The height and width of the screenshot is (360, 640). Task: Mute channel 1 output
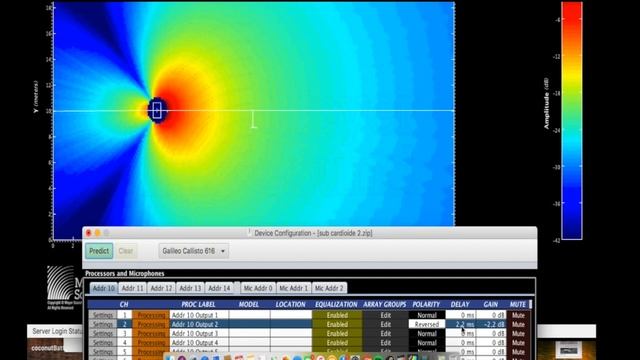coord(518,315)
